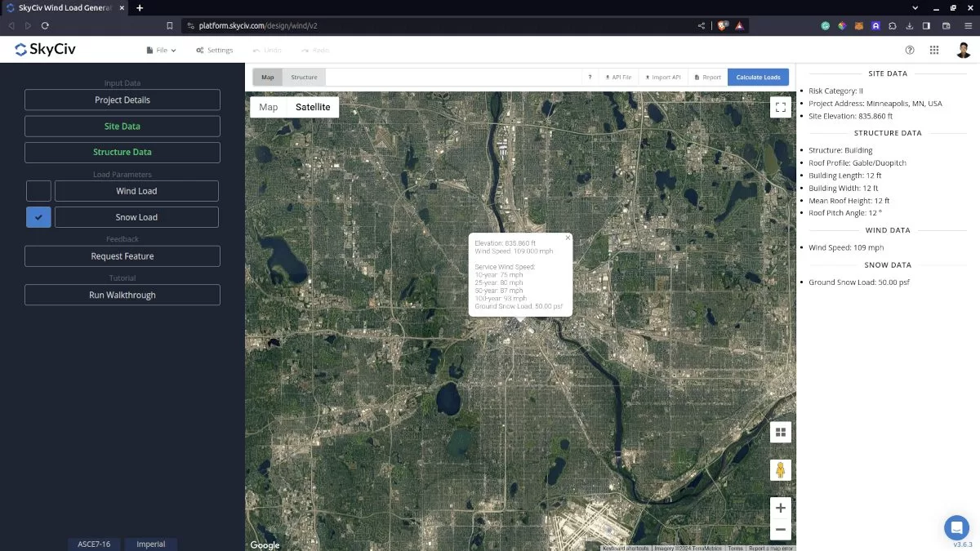The height and width of the screenshot is (551, 980).
Task: Click the Site Elevation: 835.860 ft text
Action: pyautogui.click(x=851, y=116)
